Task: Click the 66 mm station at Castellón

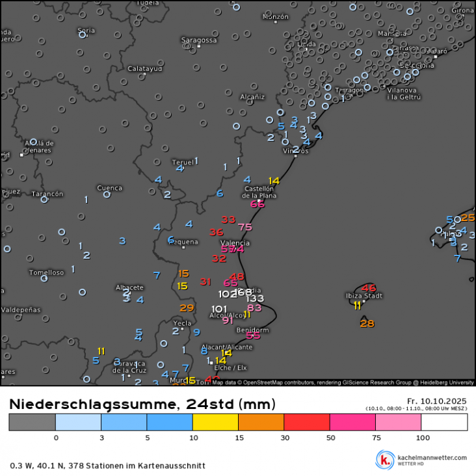Action: pyautogui.click(x=258, y=204)
